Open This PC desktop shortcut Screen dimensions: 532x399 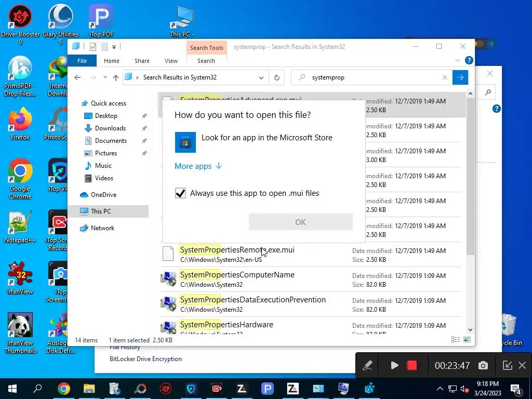182,21
